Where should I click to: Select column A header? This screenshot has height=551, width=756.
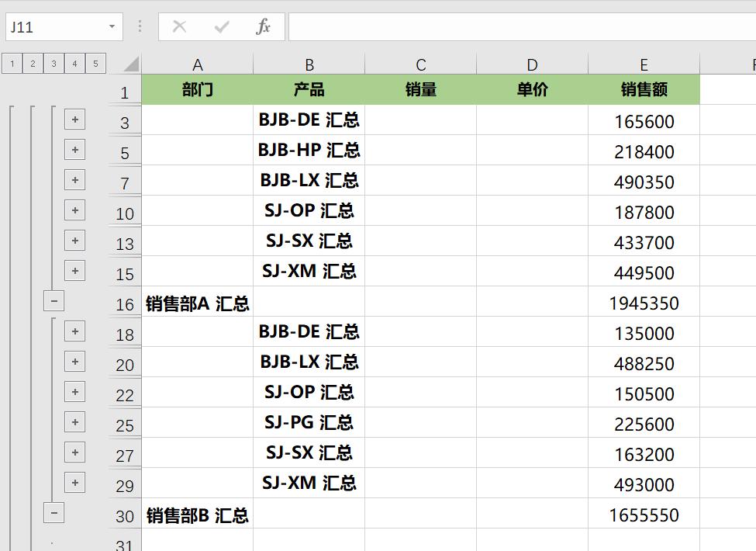[x=197, y=64]
